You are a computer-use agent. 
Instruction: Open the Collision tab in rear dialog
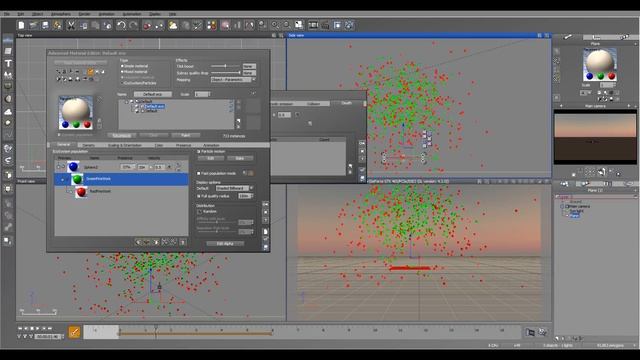click(x=313, y=104)
